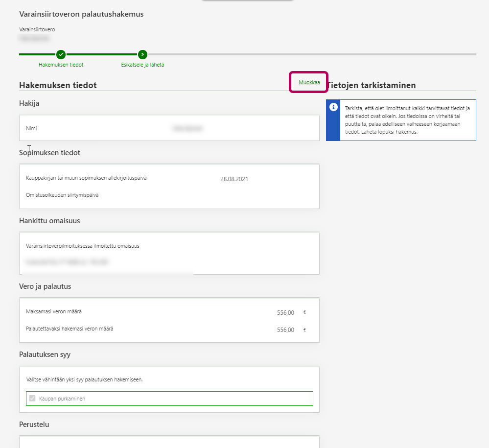The height and width of the screenshot is (448, 489).
Task: Click the completed checkmark step icon
Action: tap(61, 54)
